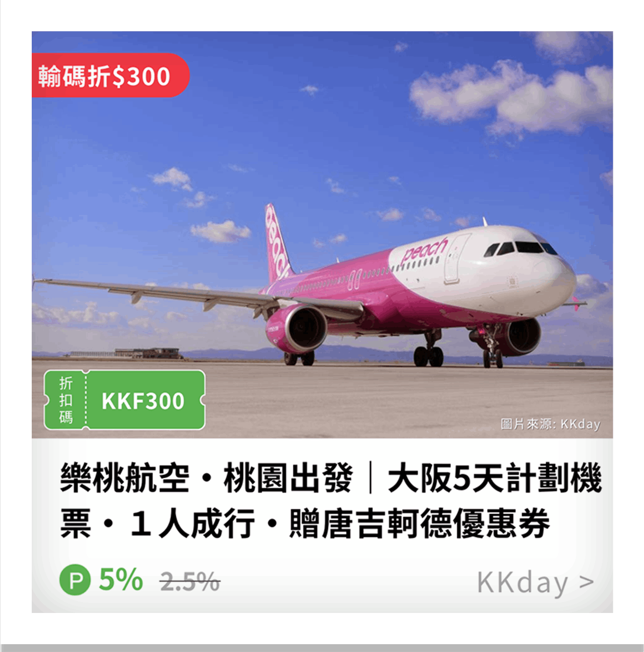This screenshot has width=644, height=652.
Task: Click the green 5% reward rate
Action: pos(121,579)
